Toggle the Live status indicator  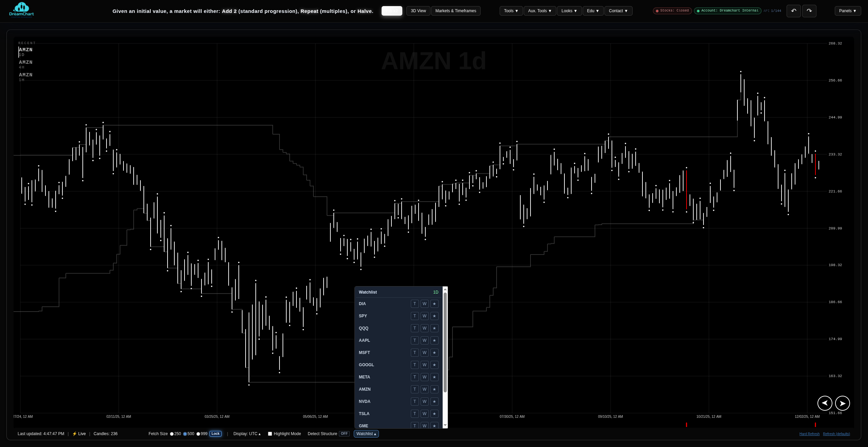79,434
